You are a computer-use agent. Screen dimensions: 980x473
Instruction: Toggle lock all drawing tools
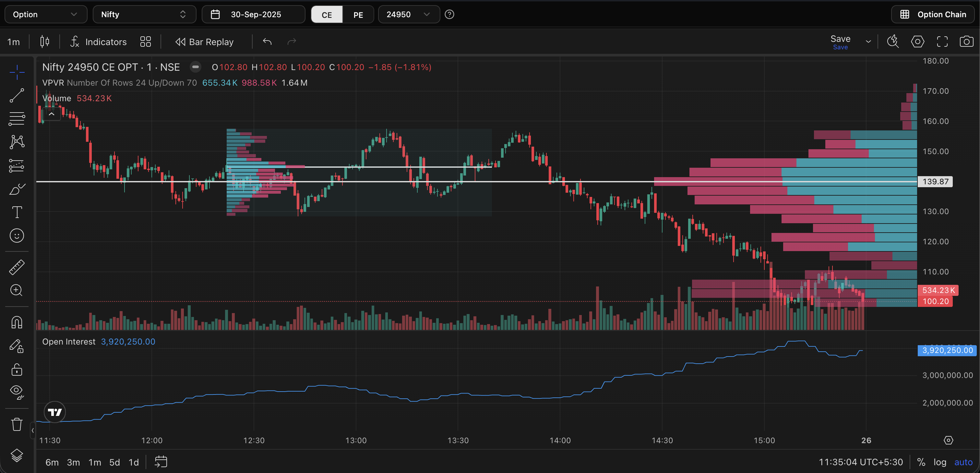pyautogui.click(x=17, y=369)
